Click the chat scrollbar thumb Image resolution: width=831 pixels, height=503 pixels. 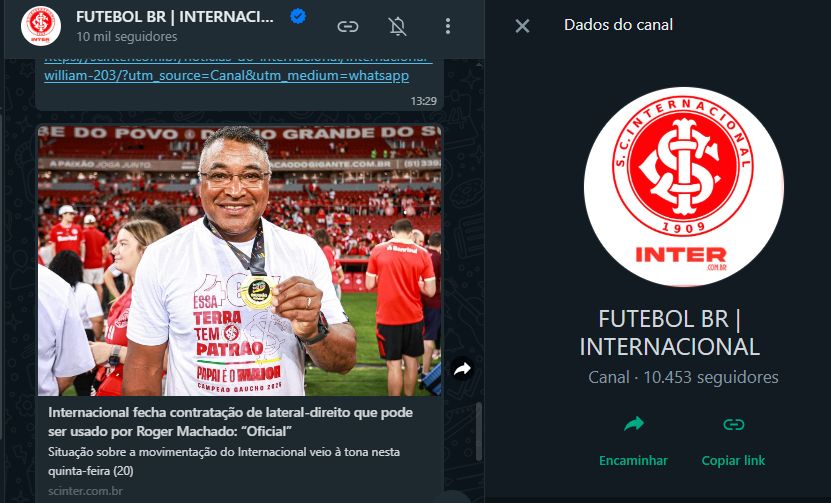479,431
